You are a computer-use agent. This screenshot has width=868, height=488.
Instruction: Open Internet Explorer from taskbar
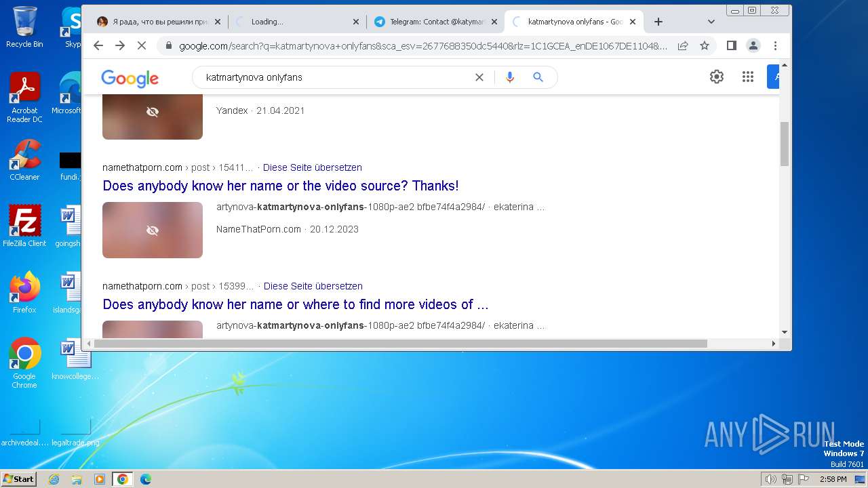(54, 479)
